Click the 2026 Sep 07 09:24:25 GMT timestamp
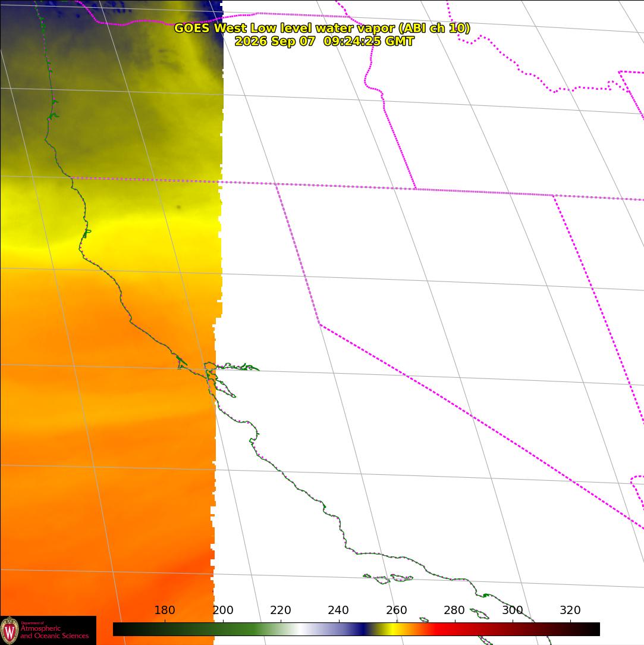644x645 pixels. click(x=324, y=41)
